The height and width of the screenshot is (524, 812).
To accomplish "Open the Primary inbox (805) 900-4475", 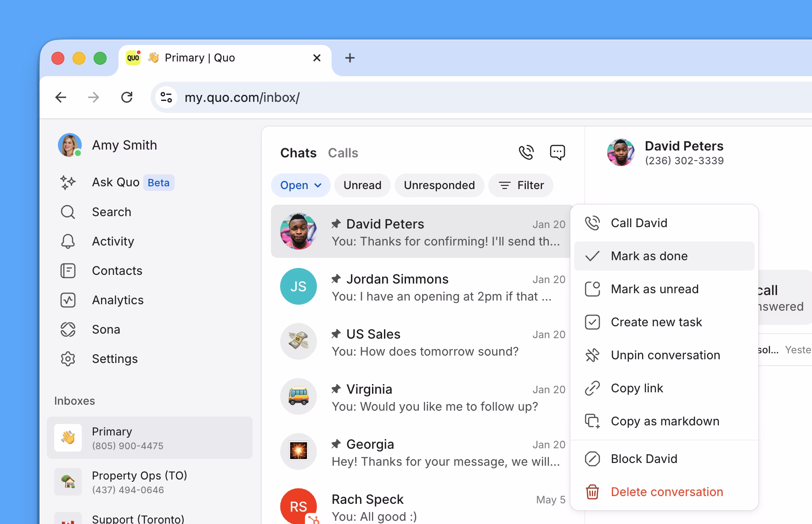I will click(x=150, y=438).
